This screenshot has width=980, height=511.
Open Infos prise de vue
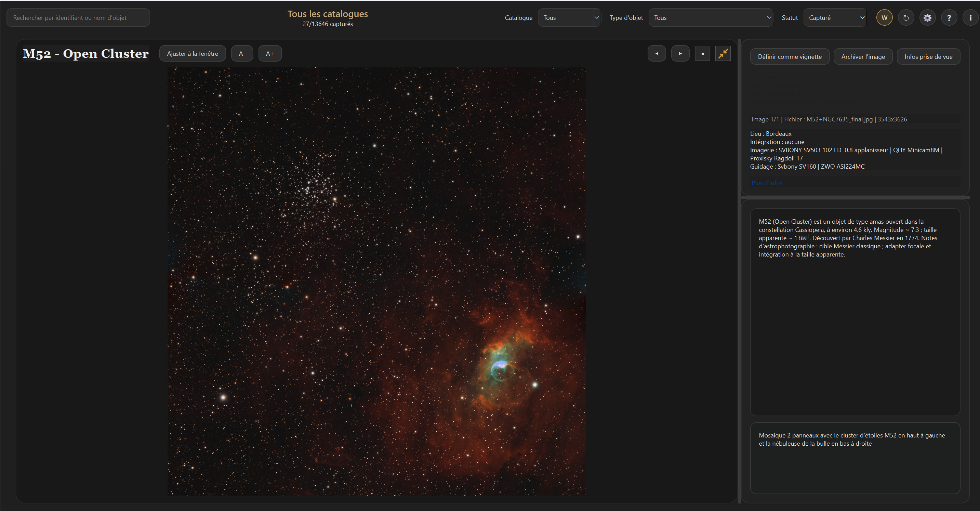(928, 57)
